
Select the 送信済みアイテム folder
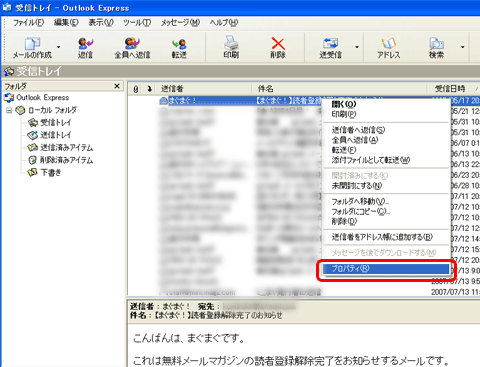(67, 147)
